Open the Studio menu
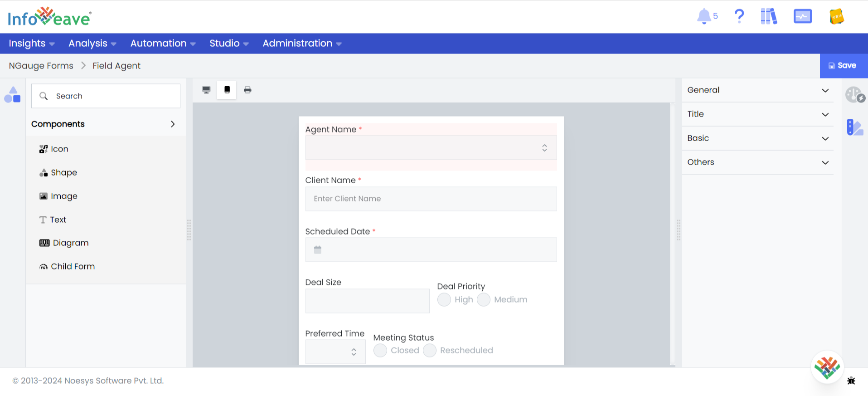This screenshot has height=396, width=868. tap(229, 44)
